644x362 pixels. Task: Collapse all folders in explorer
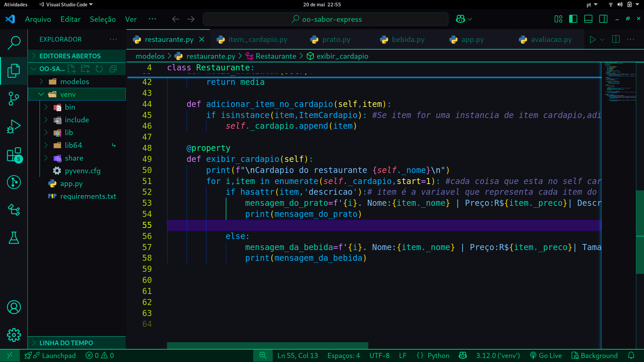click(113, 69)
